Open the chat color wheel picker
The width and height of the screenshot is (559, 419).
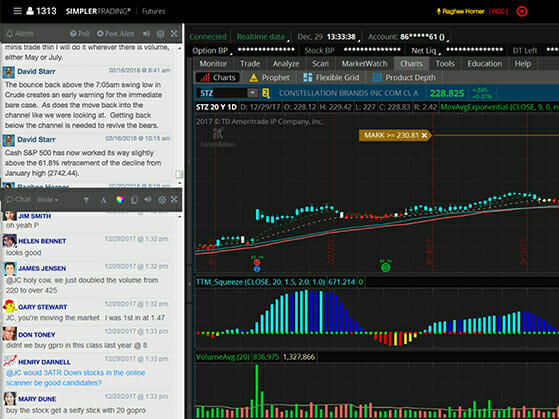tap(120, 199)
